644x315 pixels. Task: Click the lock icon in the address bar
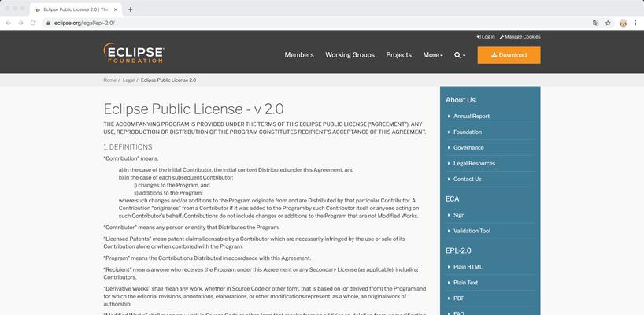[49, 24]
